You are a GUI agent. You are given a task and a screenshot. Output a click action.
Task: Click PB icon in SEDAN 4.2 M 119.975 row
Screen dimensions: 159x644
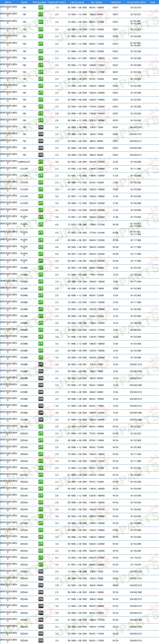point(41,558)
